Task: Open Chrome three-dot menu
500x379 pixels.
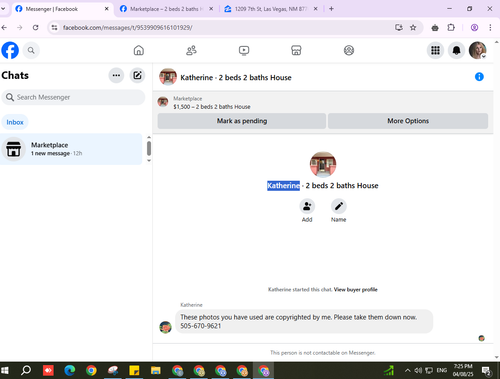Action: click(x=490, y=28)
